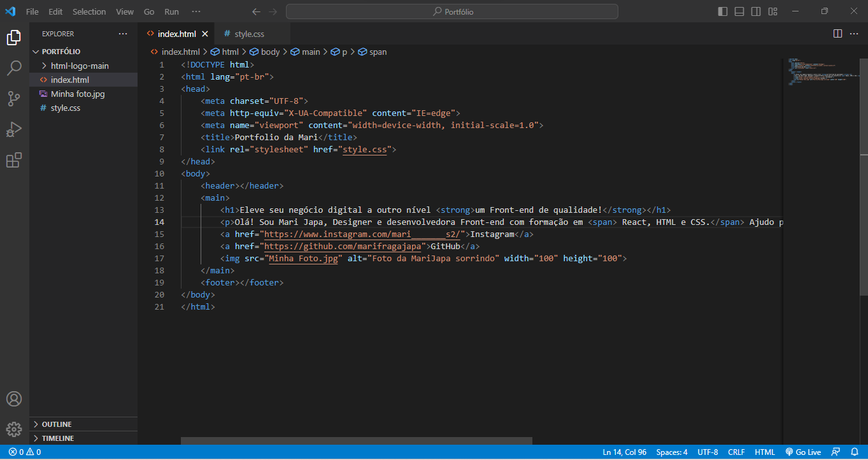Open the File menu

pyautogui.click(x=32, y=11)
